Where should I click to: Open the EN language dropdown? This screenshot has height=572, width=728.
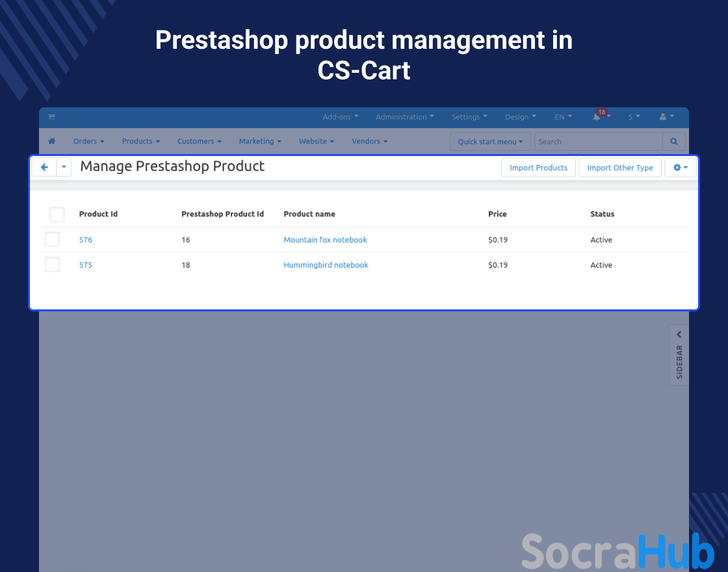pyautogui.click(x=563, y=117)
